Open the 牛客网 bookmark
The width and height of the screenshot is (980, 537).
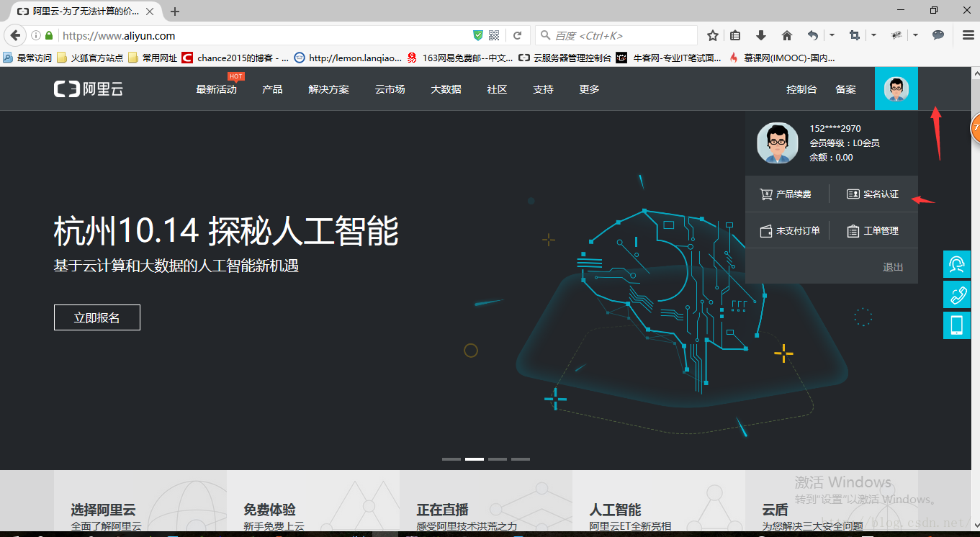pyautogui.click(x=669, y=58)
